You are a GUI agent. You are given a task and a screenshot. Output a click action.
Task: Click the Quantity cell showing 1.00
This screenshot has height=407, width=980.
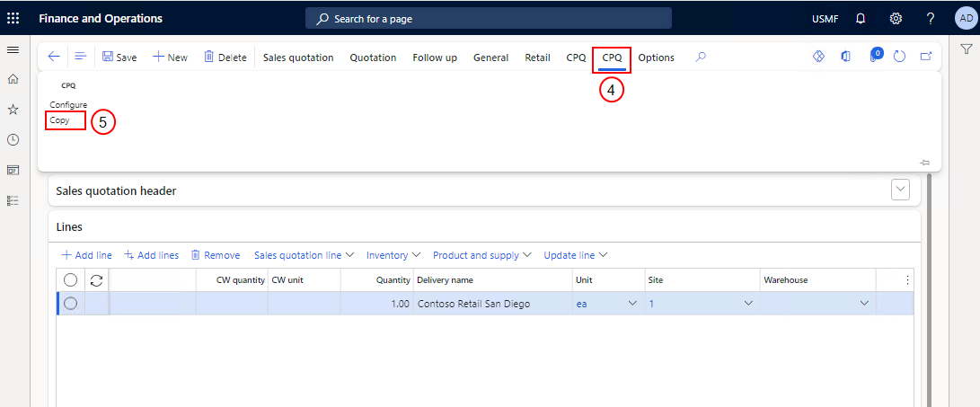[x=377, y=303]
